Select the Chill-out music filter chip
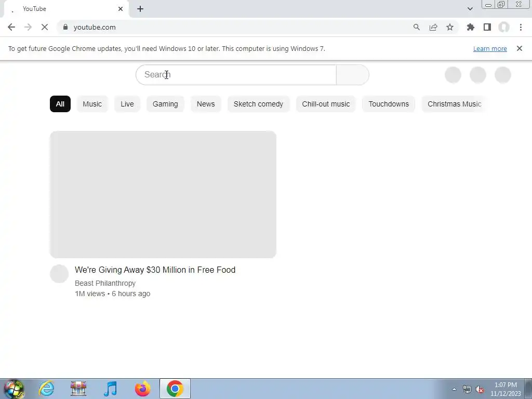 coord(326,104)
